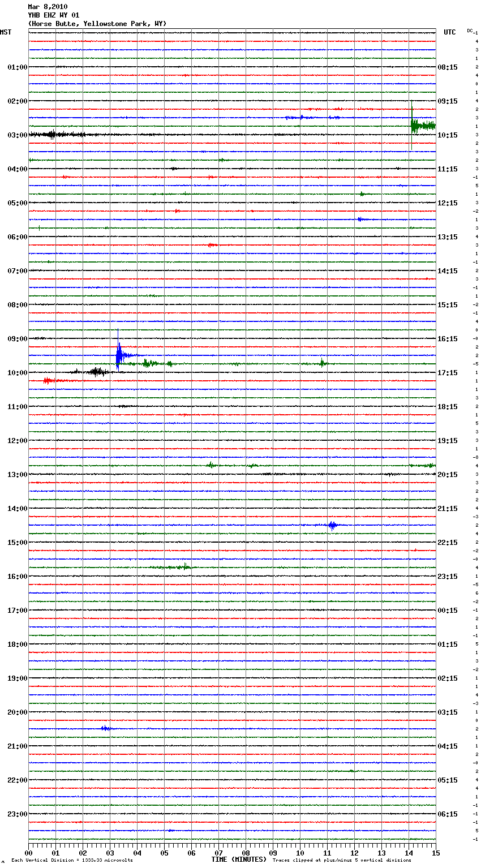
Task: Click the black wavetrain starting the 03:00 trace
Action: [x=57, y=135]
